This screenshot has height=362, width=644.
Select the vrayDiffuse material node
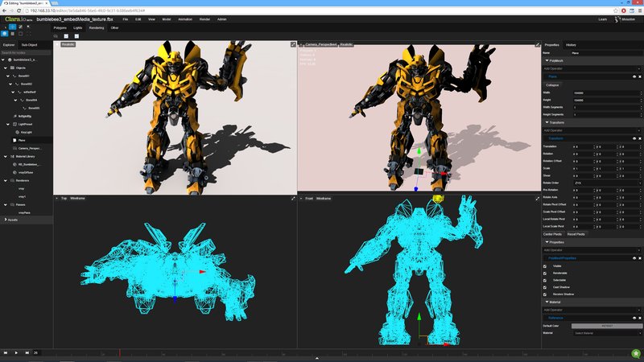(26, 172)
